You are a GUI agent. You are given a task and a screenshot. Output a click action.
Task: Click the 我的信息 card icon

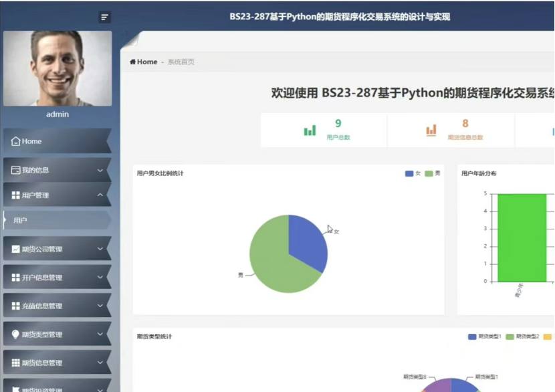[x=15, y=171]
